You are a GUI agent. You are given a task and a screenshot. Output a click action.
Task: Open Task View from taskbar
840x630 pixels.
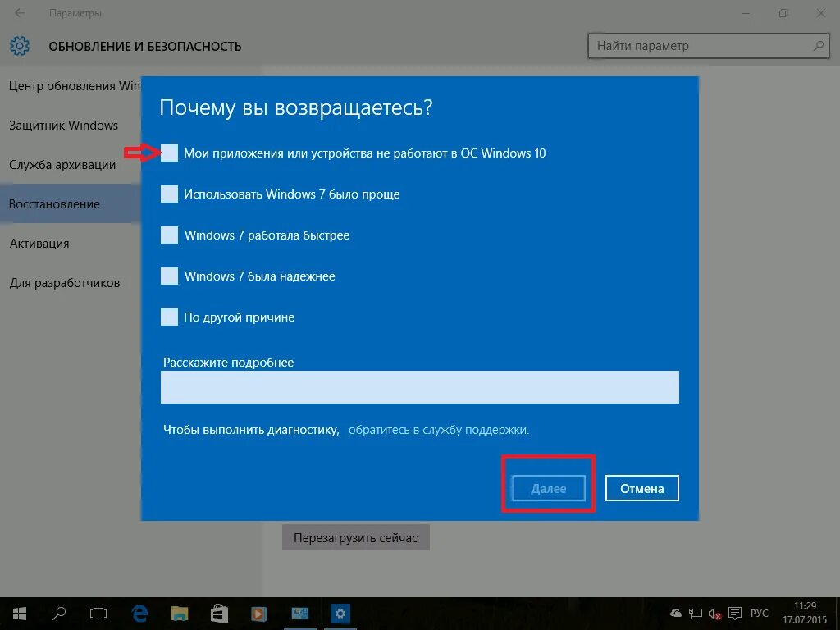coord(98,614)
